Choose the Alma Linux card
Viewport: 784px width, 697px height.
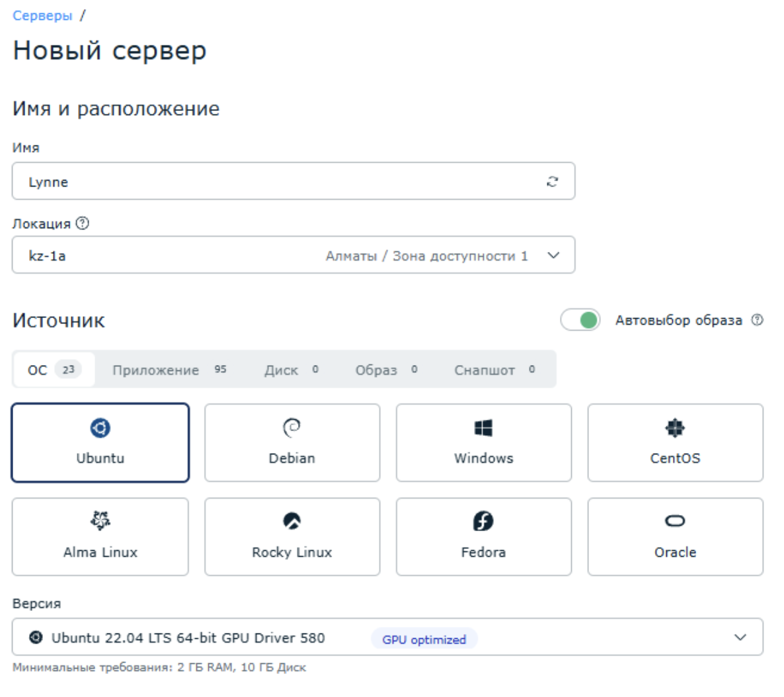coord(100,536)
